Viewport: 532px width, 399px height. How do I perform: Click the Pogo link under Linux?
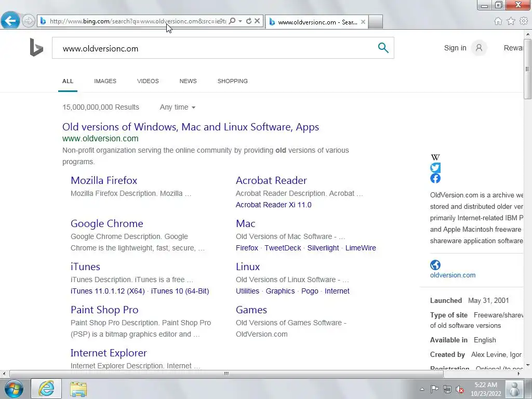[310, 291]
